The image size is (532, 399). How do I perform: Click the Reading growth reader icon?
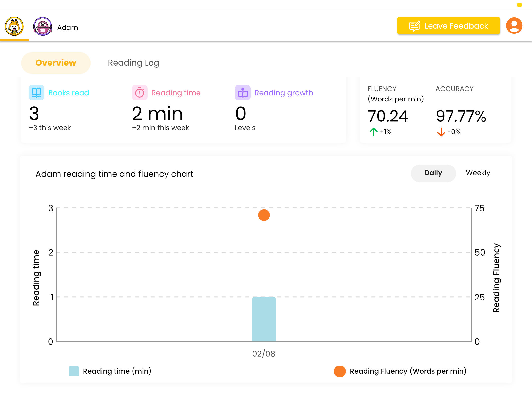pyautogui.click(x=243, y=93)
